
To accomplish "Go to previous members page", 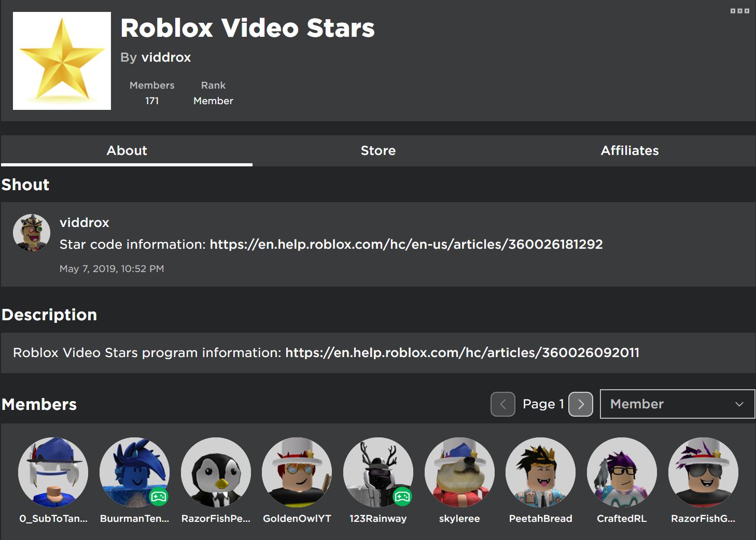I will pos(503,404).
